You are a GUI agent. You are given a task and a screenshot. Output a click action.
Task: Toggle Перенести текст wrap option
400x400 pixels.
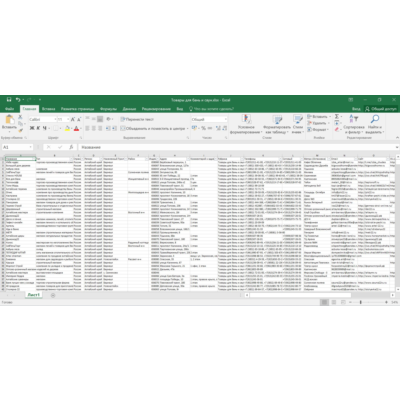click(137, 119)
